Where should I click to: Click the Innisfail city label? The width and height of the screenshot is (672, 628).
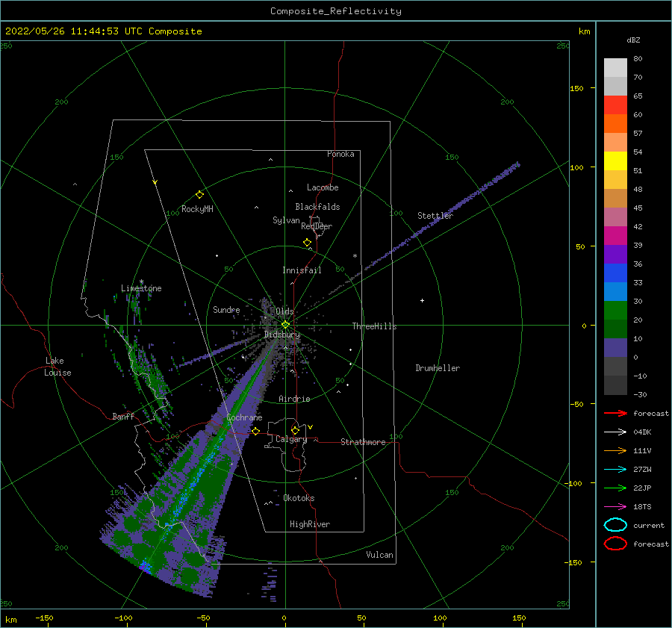coord(302,270)
